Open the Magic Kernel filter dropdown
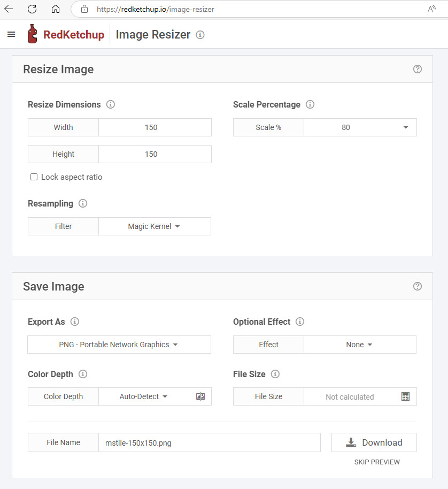Screen dimensions: 448x489 click(x=154, y=226)
